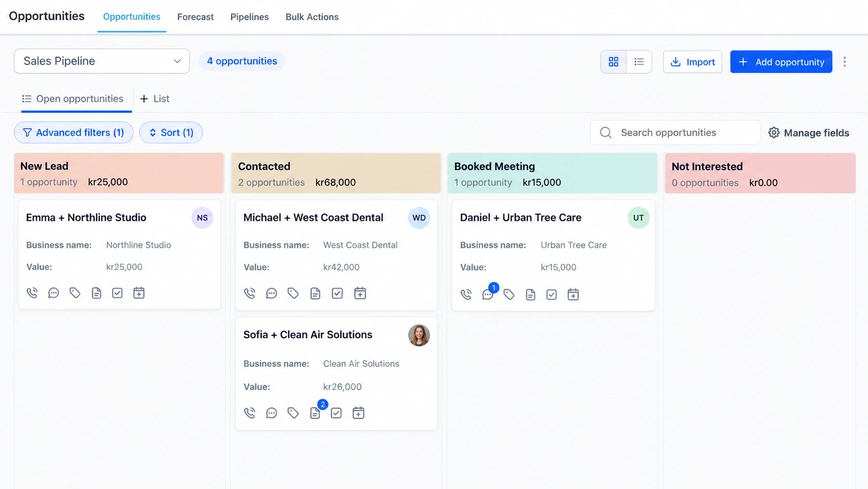Select the Open opportunities list tab
The image size is (868, 489).
[73, 99]
